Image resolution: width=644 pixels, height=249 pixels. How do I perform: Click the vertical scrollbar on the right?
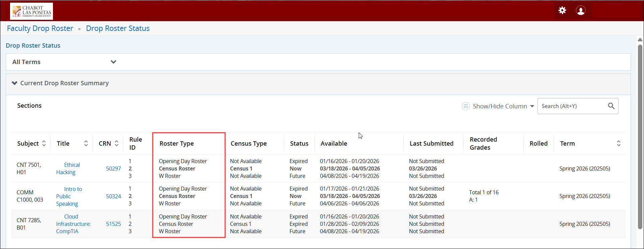(x=640, y=134)
